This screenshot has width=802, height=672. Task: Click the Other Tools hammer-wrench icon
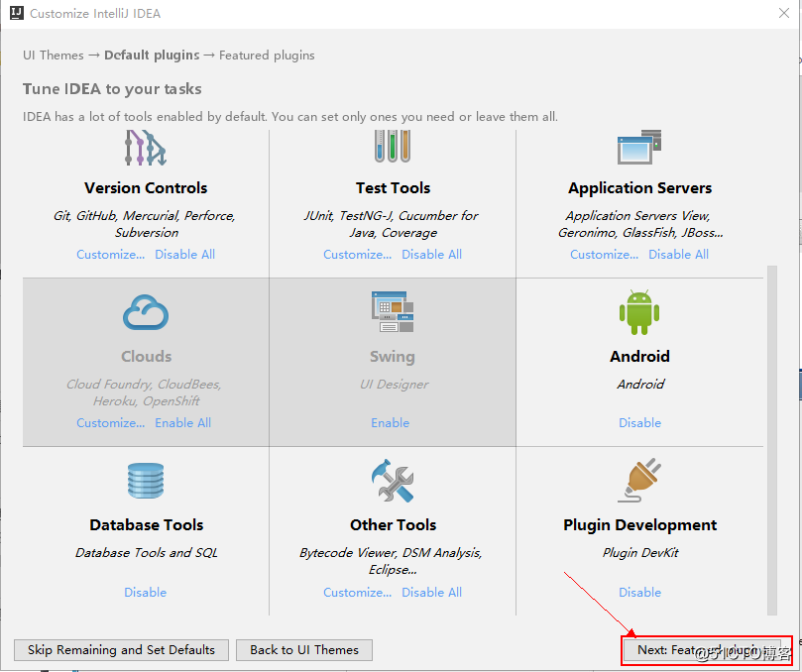coord(393,481)
